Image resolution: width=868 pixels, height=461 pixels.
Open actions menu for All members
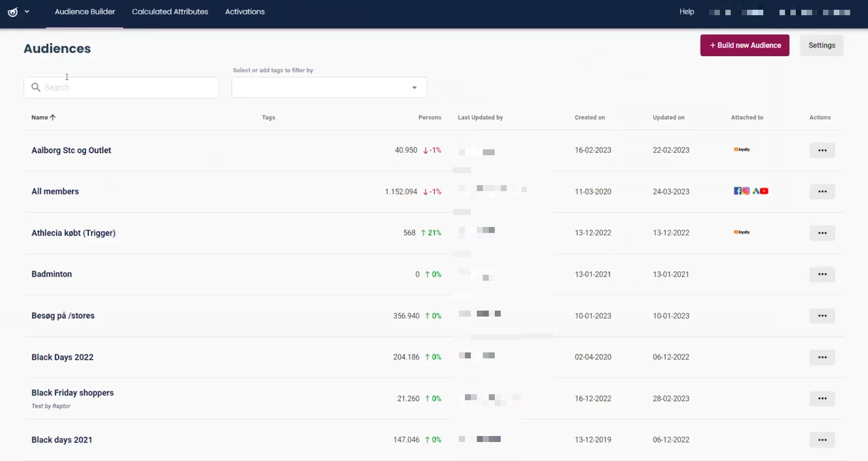pos(822,192)
